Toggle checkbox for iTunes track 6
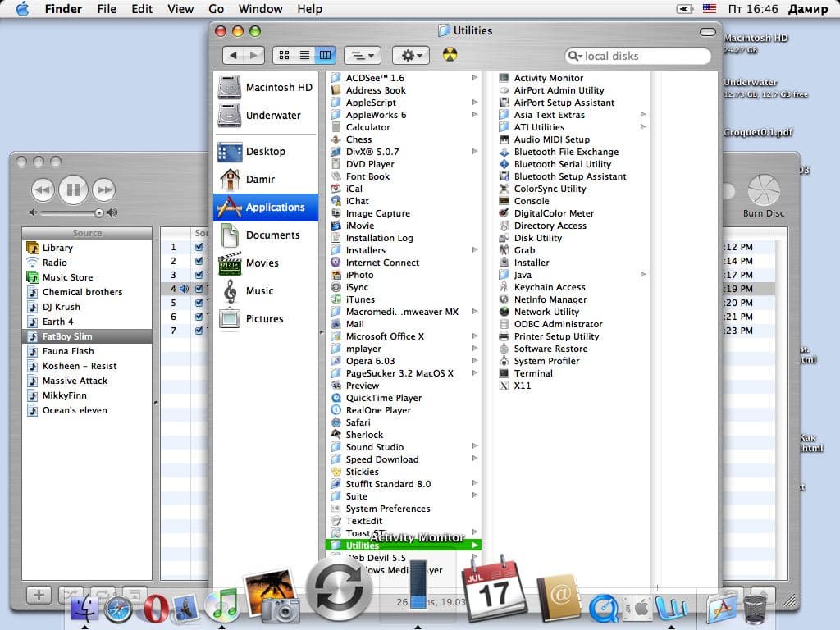This screenshot has width=840, height=630. pyautogui.click(x=199, y=317)
